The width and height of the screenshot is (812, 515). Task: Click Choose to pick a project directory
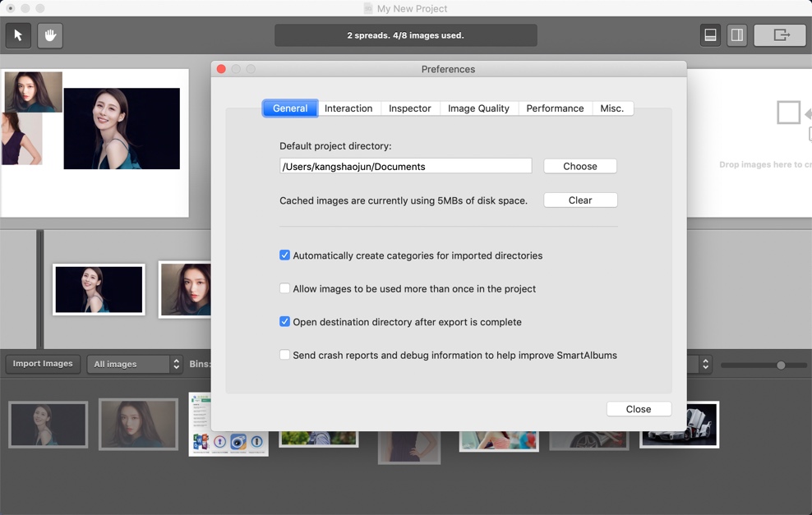tap(580, 166)
